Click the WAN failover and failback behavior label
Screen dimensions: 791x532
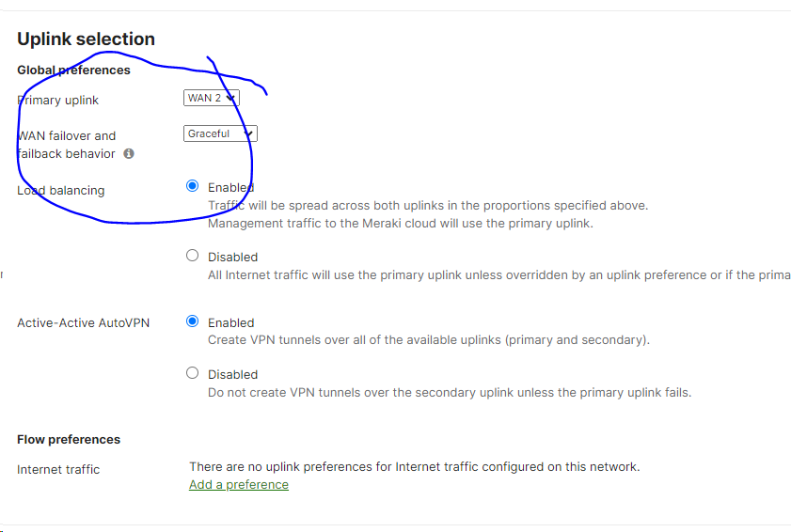coord(67,145)
